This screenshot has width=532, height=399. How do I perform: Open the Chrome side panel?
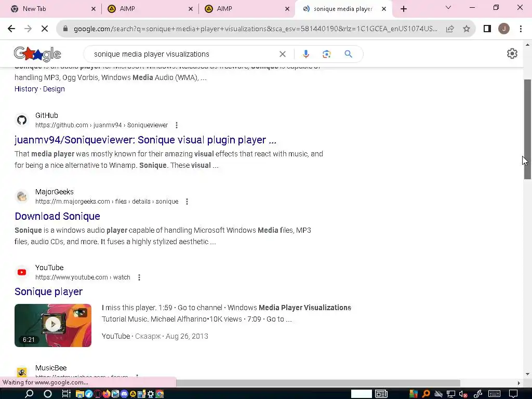click(x=487, y=29)
